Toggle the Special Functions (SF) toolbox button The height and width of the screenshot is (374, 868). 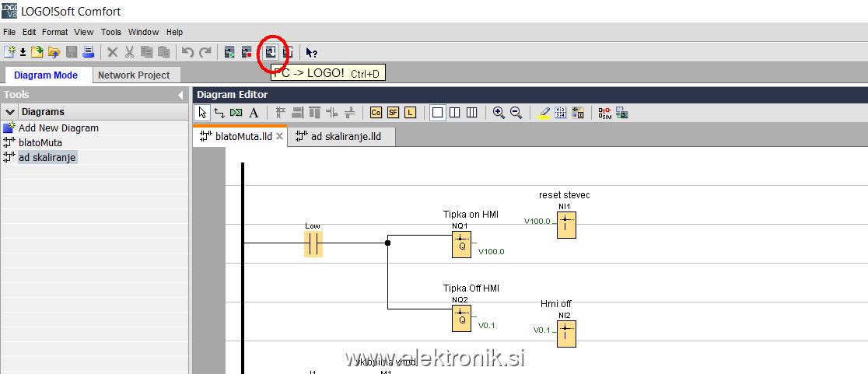click(393, 113)
